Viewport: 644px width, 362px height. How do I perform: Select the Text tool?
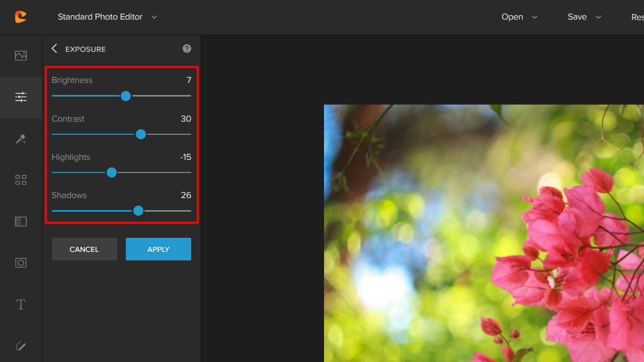[21, 304]
